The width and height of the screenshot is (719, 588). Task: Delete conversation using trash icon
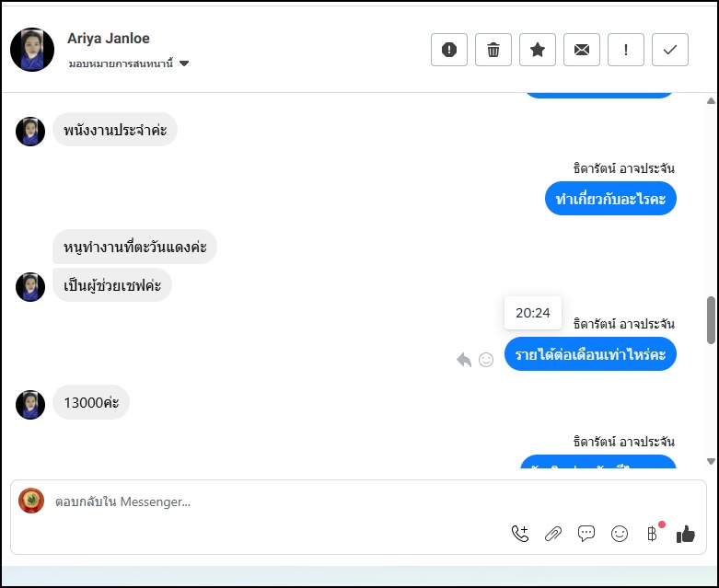(x=493, y=50)
